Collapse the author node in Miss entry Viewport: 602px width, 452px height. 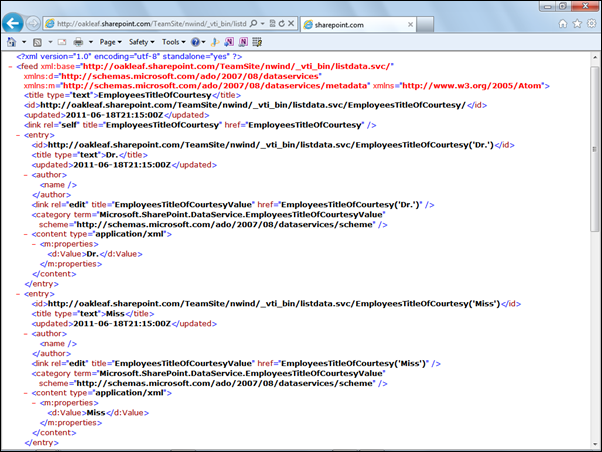tap(25, 334)
